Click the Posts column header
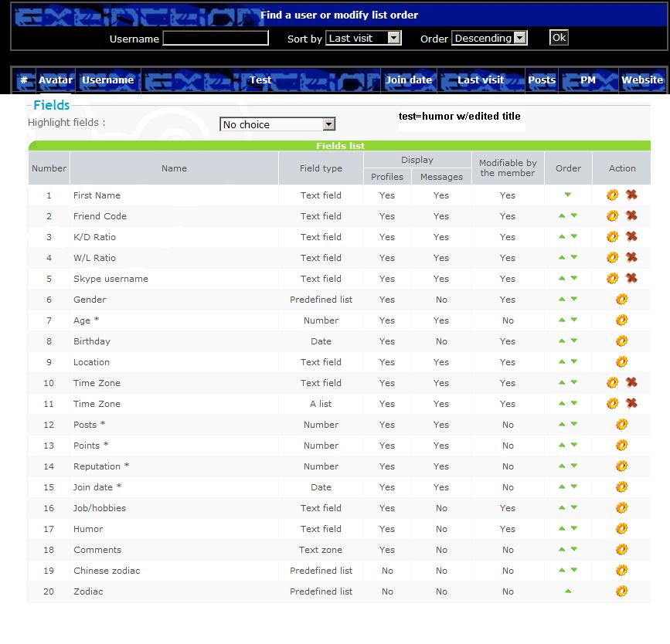The width and height of the screenshot is (670, 644). (x=542, y=80)
